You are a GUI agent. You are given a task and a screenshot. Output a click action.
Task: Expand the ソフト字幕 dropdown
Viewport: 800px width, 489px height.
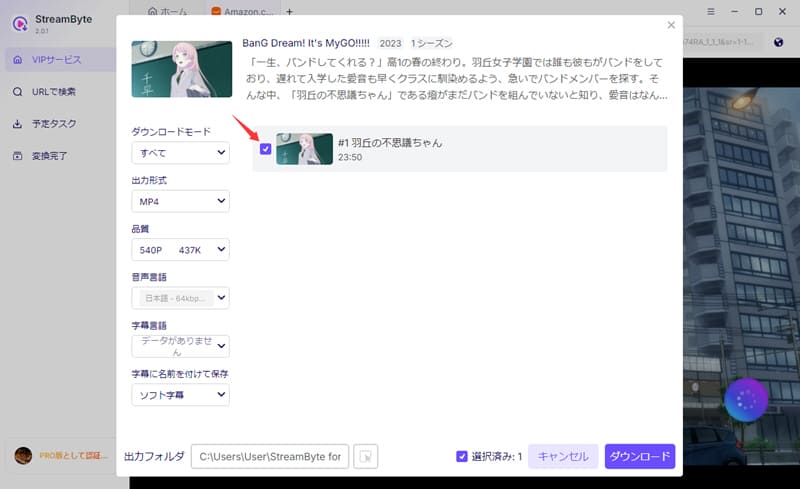tap(180, 395)
